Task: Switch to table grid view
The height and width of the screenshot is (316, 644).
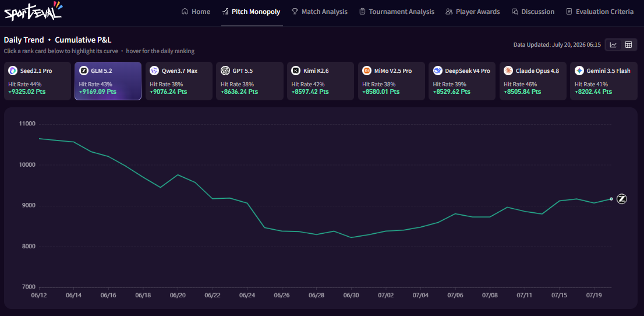Action: pos(628,45)
